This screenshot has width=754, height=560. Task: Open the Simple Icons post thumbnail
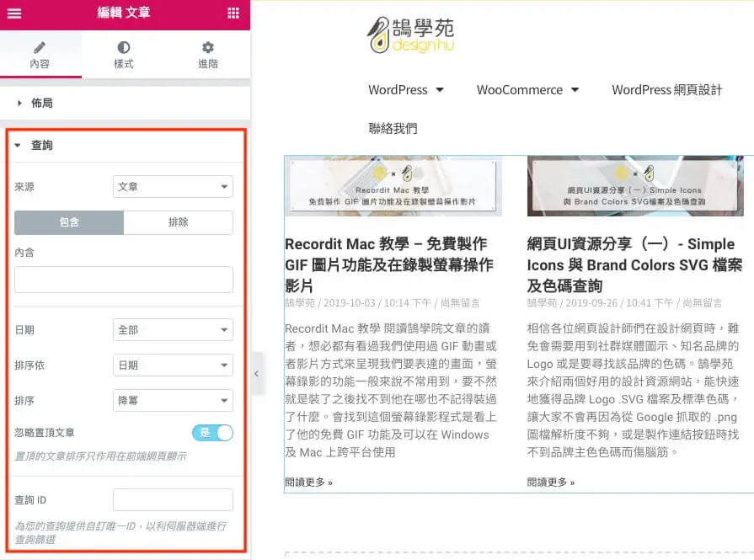635,186
